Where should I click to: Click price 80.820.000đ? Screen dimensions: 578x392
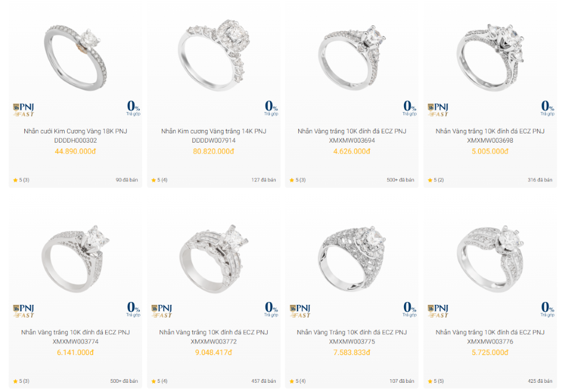[213, 151]
